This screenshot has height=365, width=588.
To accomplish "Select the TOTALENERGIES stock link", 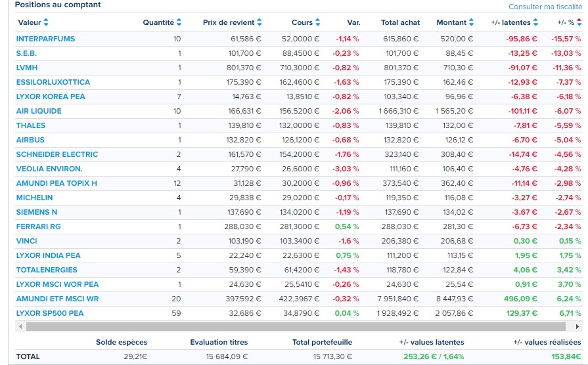I will 47,270.
